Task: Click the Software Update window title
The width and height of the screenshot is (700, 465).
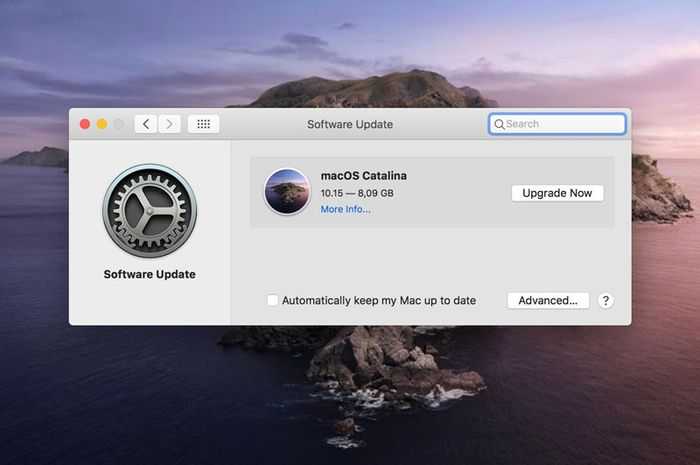Action: coord(350,124)
